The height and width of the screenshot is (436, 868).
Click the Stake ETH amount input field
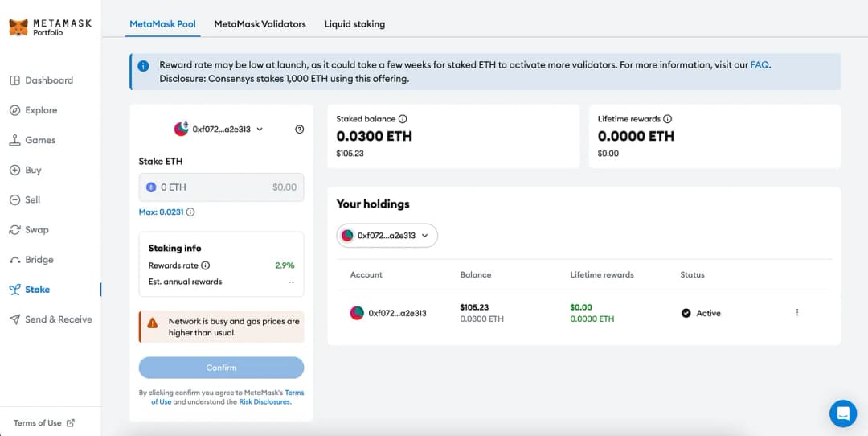tap(213, 187)
